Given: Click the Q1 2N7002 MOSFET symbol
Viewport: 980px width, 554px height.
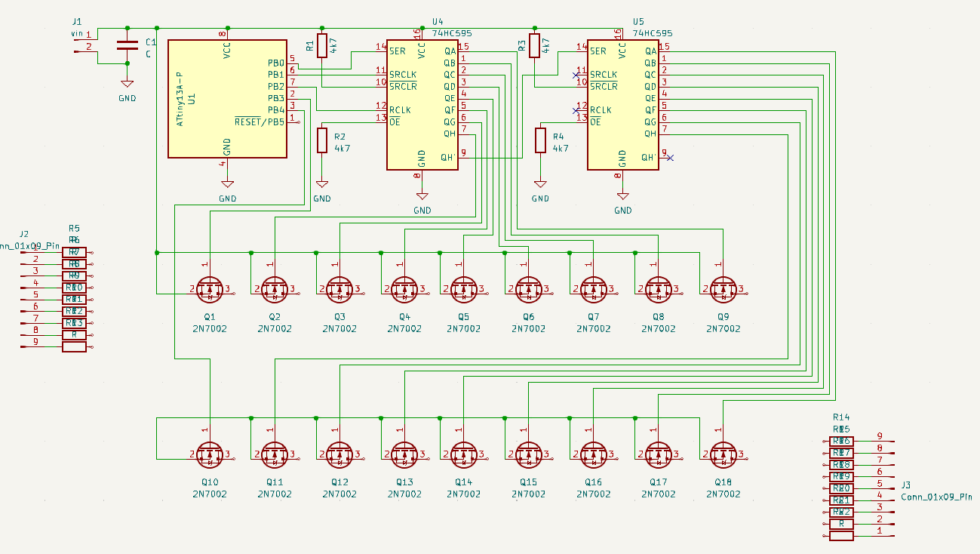Looking at the screenshot, I should pyautogui.click(x=210, y=288).
